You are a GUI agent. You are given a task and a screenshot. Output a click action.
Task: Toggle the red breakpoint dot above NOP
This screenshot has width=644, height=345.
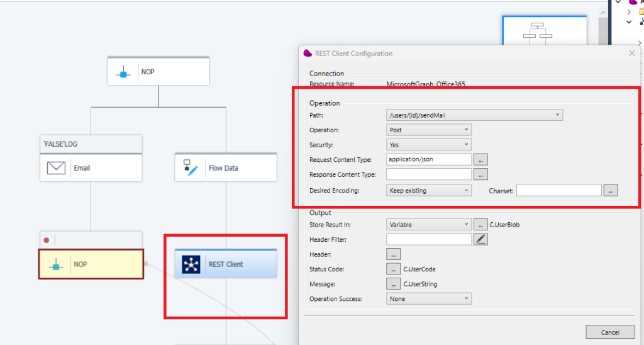tap(46, 240)
